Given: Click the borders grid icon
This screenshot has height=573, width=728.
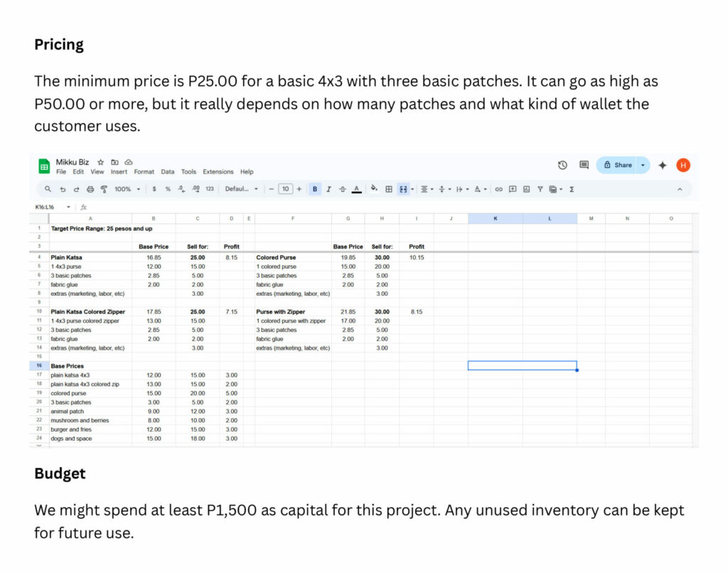Looking at the screenshot, I should pyautogui.click(x=389, y=189).
